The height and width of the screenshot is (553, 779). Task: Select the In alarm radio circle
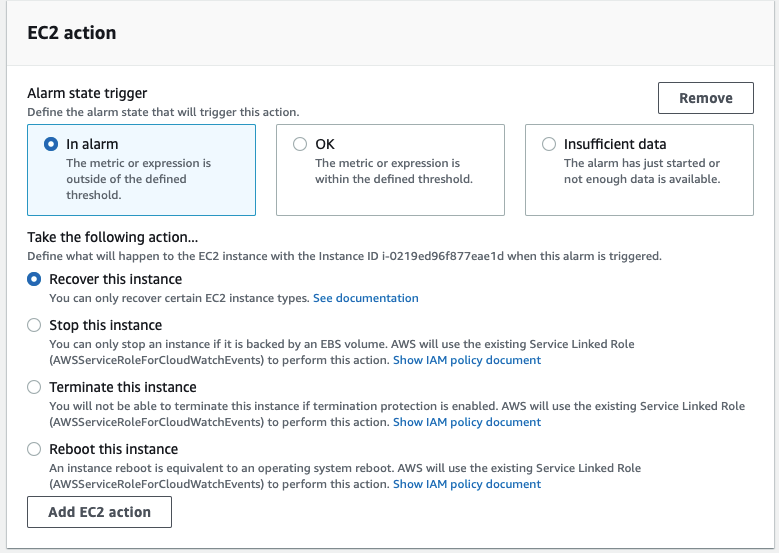[51, 144]
